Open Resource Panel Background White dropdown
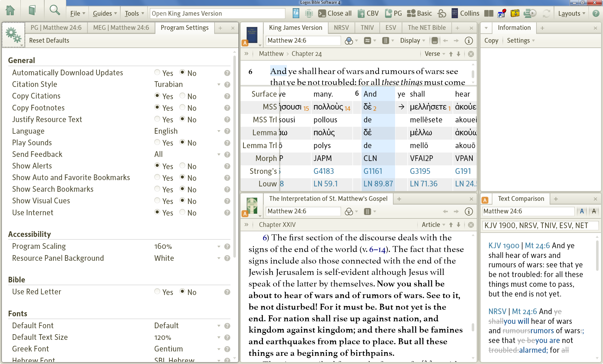The height and width of the screenshot is (364, 603). coord(187,258)
